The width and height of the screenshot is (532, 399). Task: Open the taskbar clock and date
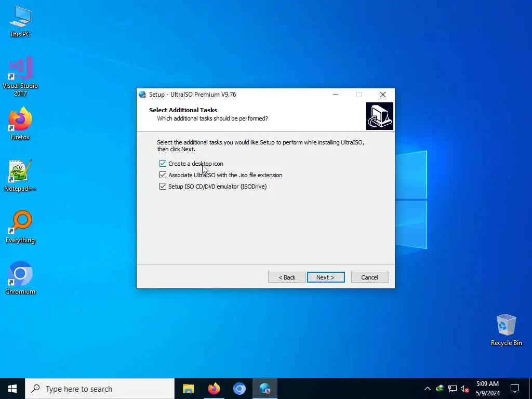[487, 389]
